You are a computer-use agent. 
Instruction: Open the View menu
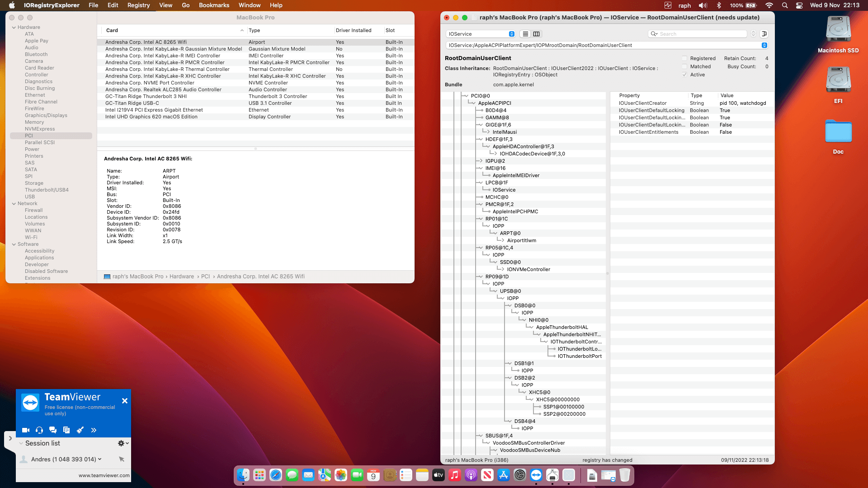point(166,5)
